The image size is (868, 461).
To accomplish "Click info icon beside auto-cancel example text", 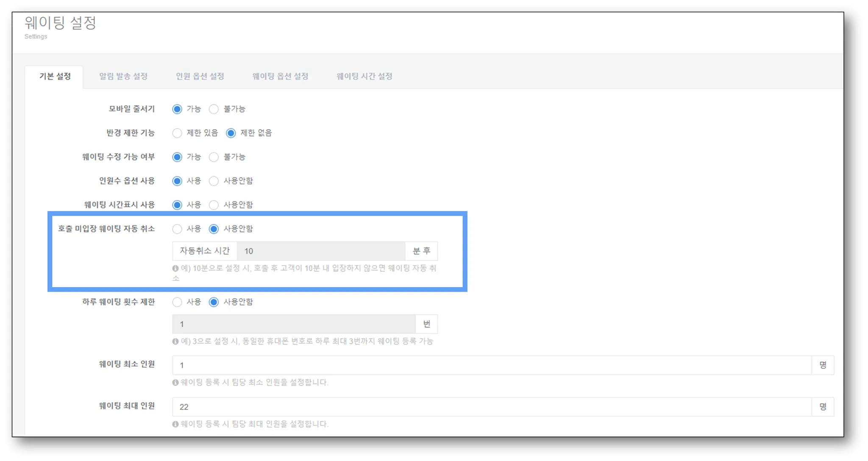I will (175, 268).
